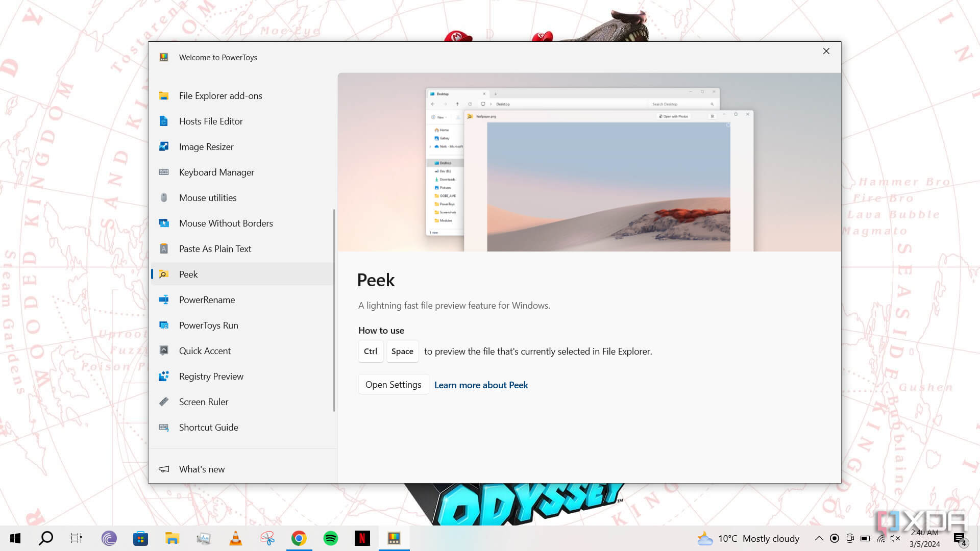Click the sidebar vertical scrollbar
This screenshot has width=980, height=551.
[x=334, y=310]
